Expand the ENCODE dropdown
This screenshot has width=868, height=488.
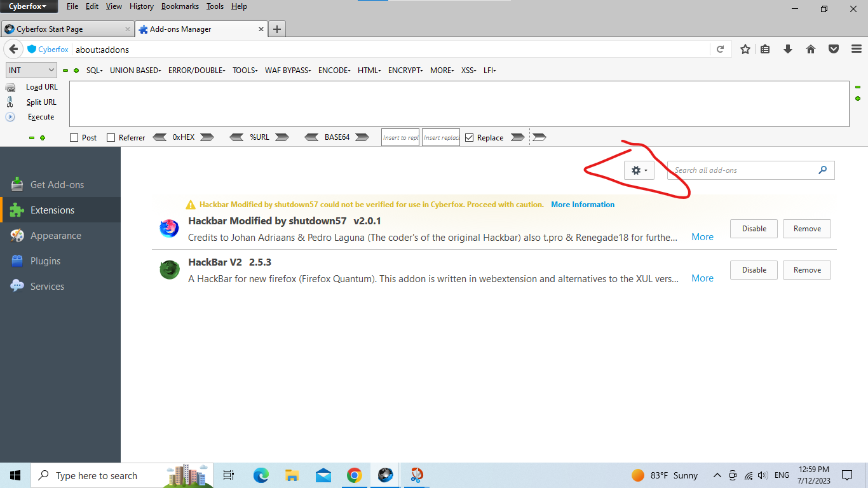[x=334, y=71]
